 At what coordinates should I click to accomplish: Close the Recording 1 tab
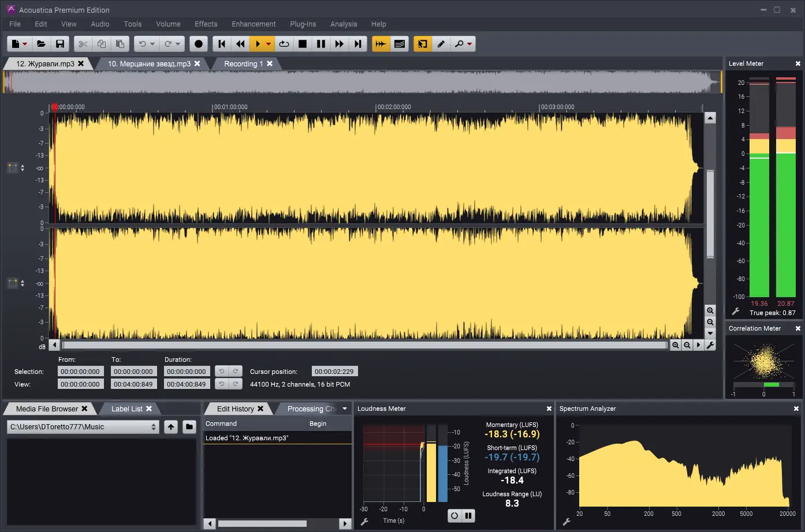[x=270, y=63]
